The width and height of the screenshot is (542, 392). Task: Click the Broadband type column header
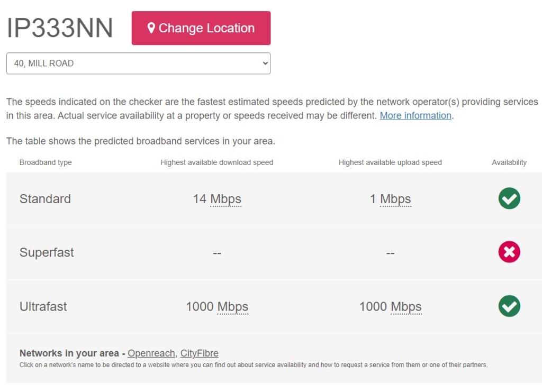tap(46, 162)
